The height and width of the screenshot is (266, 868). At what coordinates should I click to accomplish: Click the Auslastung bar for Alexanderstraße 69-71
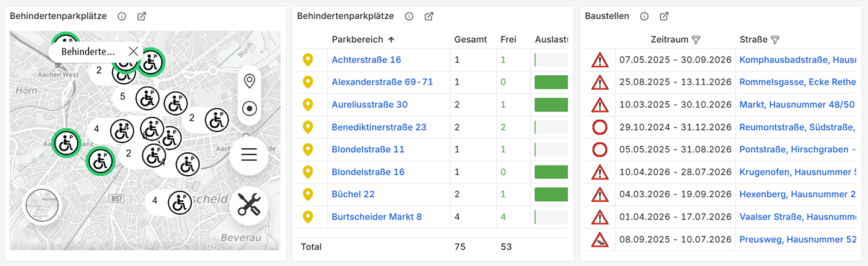pyautogui.click(x=551, y=82)
